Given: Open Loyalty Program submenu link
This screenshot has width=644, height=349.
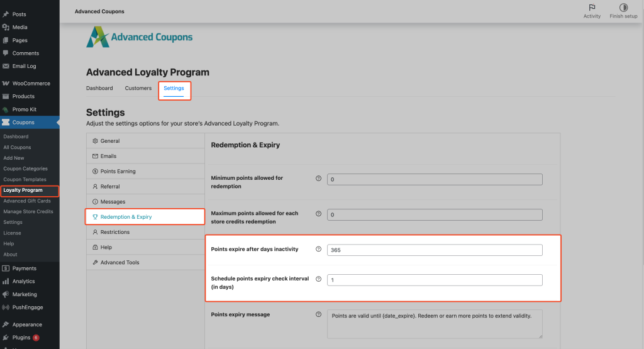Looking at the screenshot, I should point(23,190).
